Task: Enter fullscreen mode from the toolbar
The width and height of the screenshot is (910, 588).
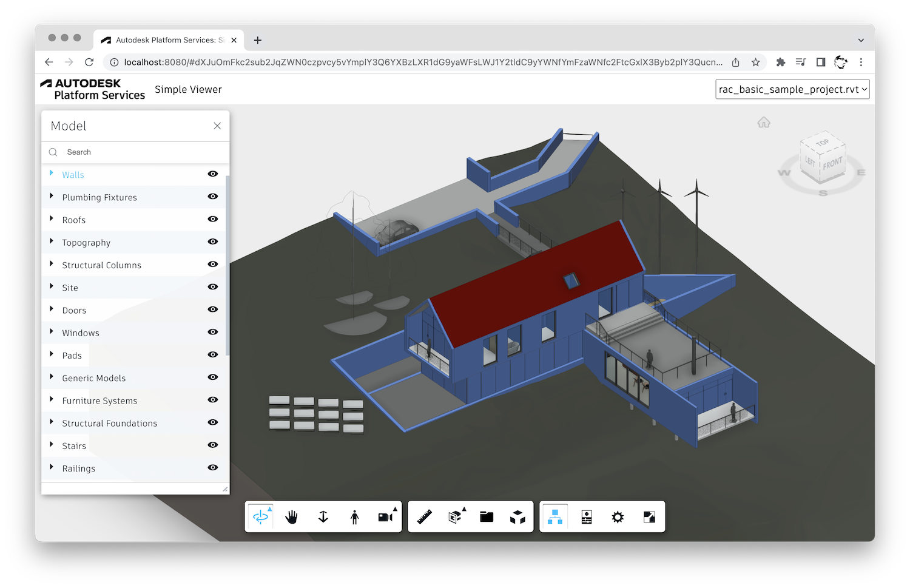Action: (x=649, y=516)
